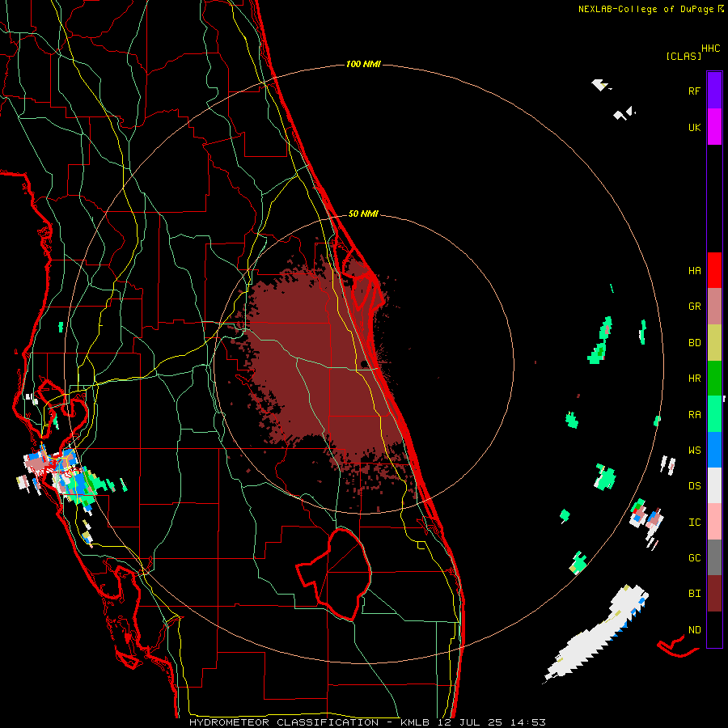Click the red HA legend color swatch

714,270
